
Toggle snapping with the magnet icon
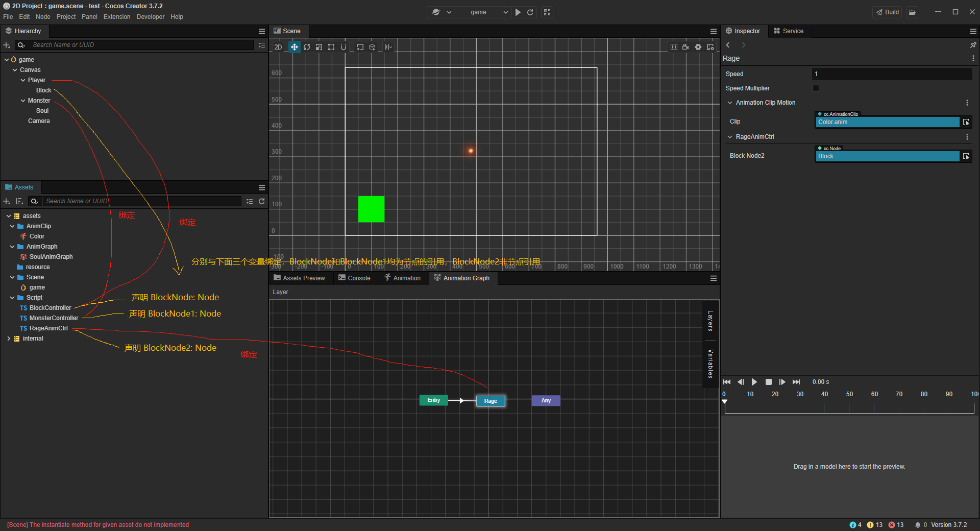click(344, 47)
